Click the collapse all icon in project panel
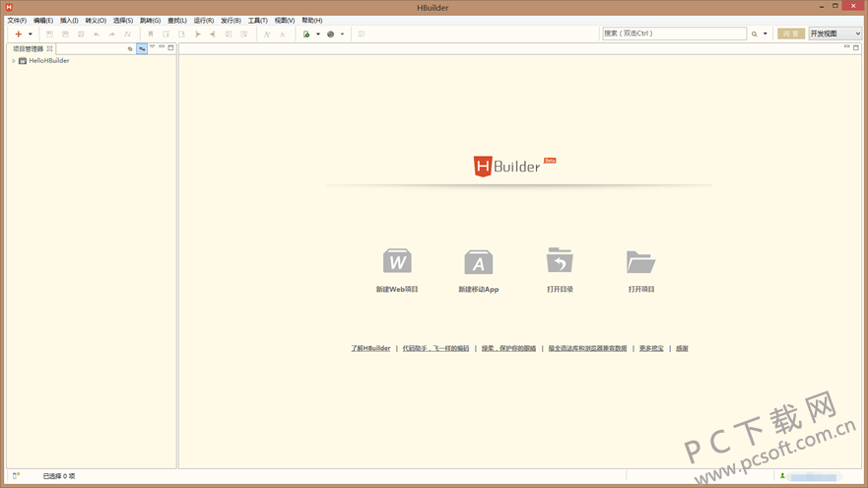This screenshot has width=868, height=488. [130, 48]
